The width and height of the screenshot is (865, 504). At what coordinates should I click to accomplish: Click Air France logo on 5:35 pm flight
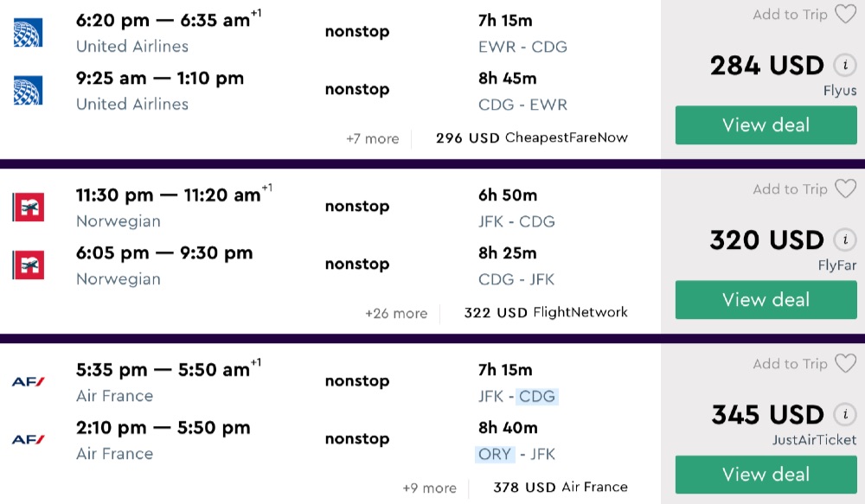coord(29,381)
